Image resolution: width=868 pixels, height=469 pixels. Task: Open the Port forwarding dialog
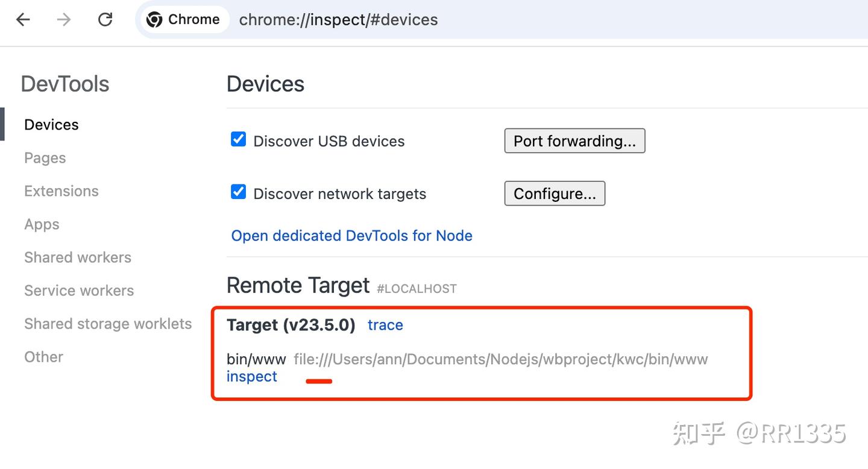pos(574,140)
